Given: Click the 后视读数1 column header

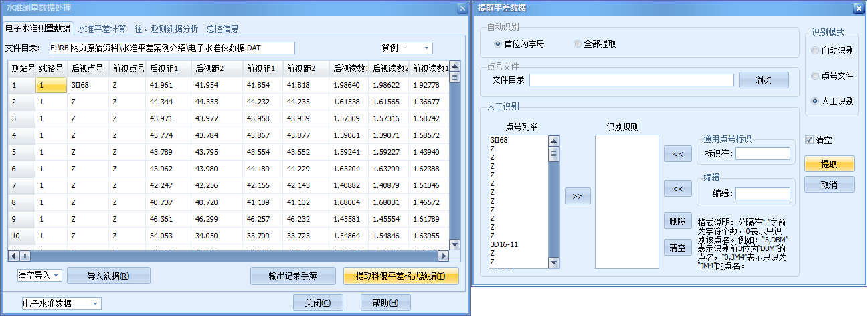Looking at the screenshot, I should (349, 68).
